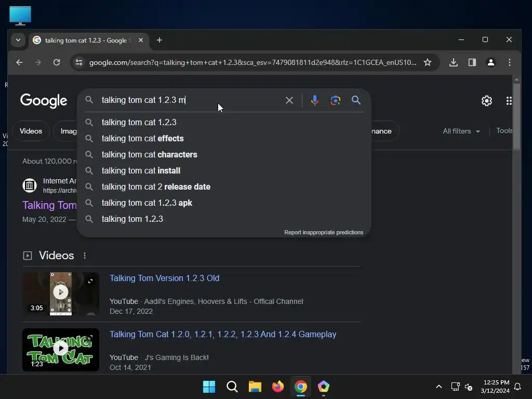This screenshot has width=532, height=399.
Task: Open Chrome three-dot menu
Action: 509,62
